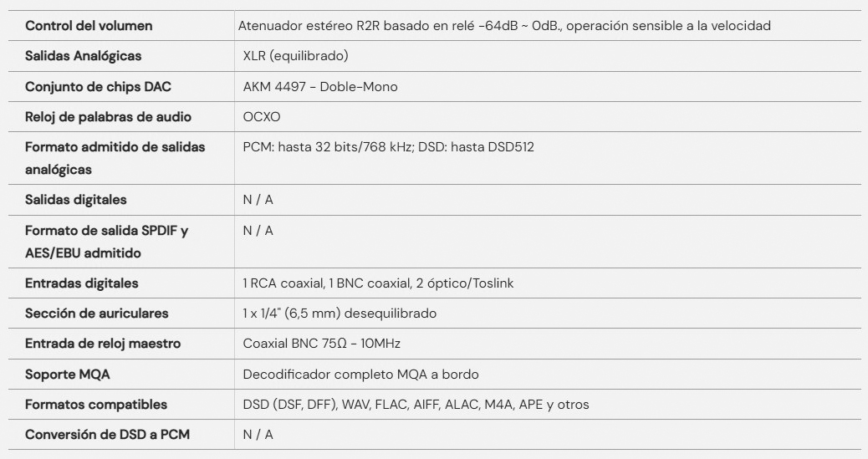Screen dimensions: 868x459
Task: Select the 'Sección de auriculares' label
Action: [x=96, y=314]
